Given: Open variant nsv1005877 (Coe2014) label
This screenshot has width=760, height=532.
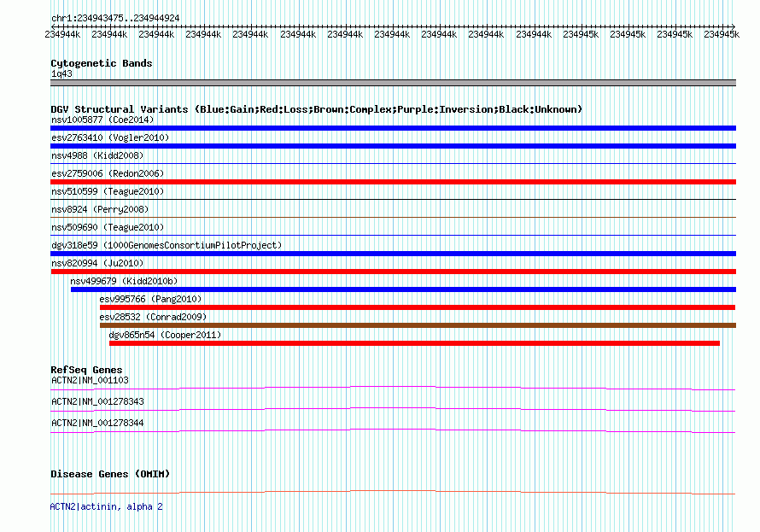Looking at the screenshot, I should pyautogui.click(x=102, y=120).
